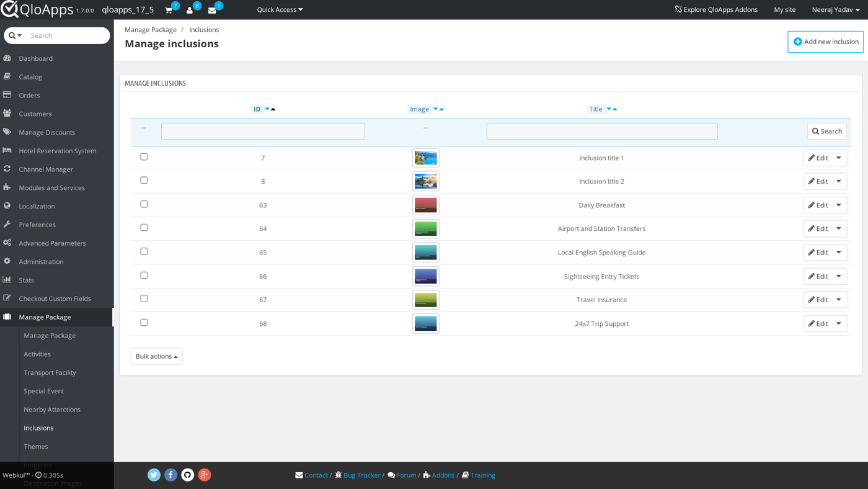Tick the Daily Breakfast row checkbox
Screen dimensions: 868x489
(144, 204)
